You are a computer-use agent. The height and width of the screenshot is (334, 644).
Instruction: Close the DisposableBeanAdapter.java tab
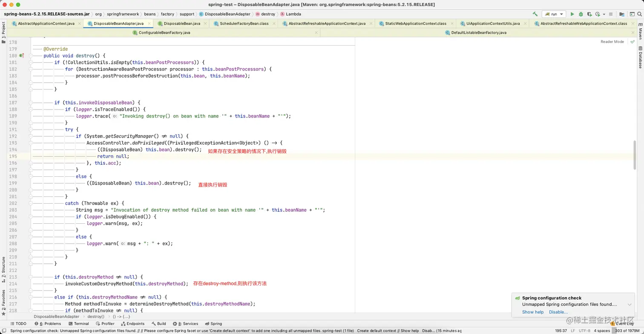[149, 23]
